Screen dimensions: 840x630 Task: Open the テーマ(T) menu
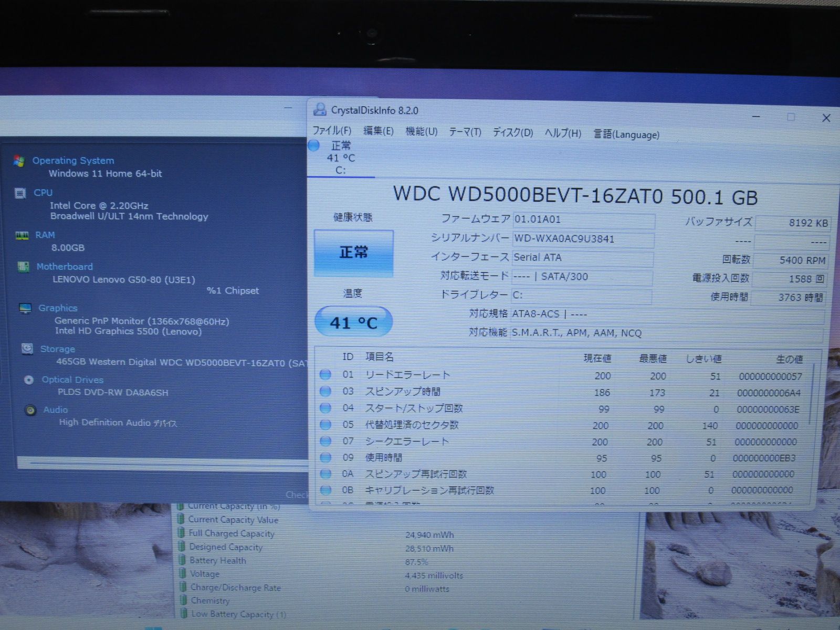tap(465, 132)
